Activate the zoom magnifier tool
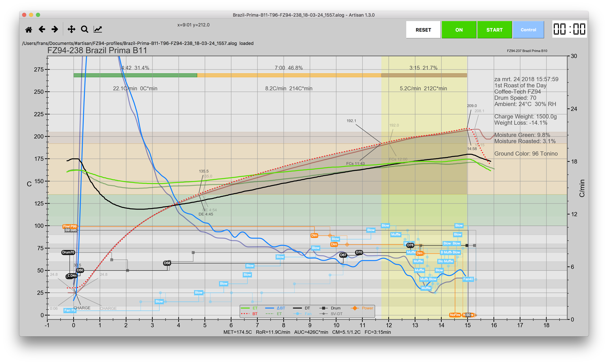 (85, 29)
